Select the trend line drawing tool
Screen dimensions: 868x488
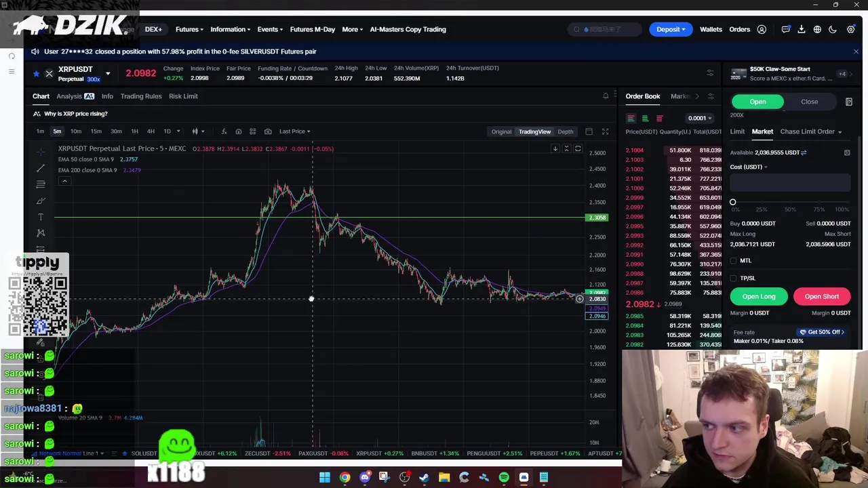click(41, 168)
